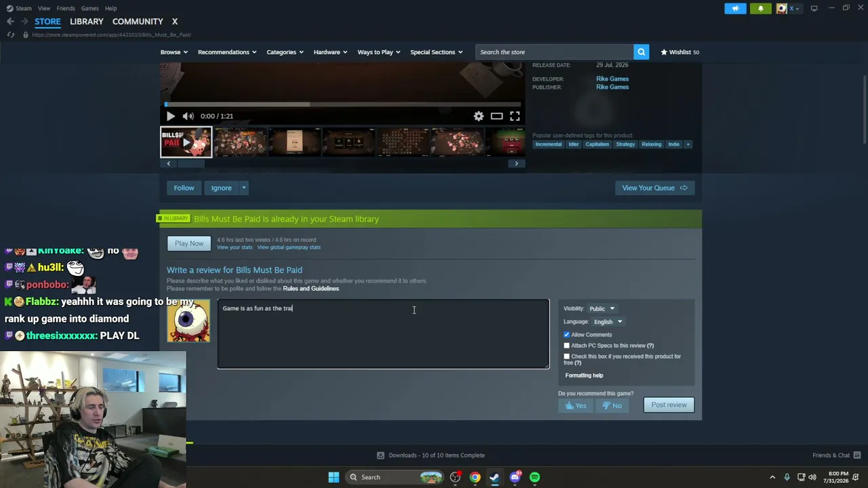Open the Rules and Guidelines link
Viewport: 868px width, 488px height.
click(311, 289)
